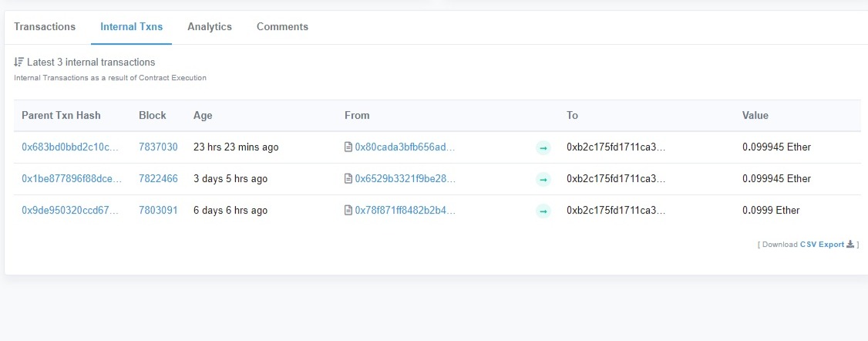868x341 pixels.
Task: Switch to the Transactions tab
Action: tap(44, 26)
